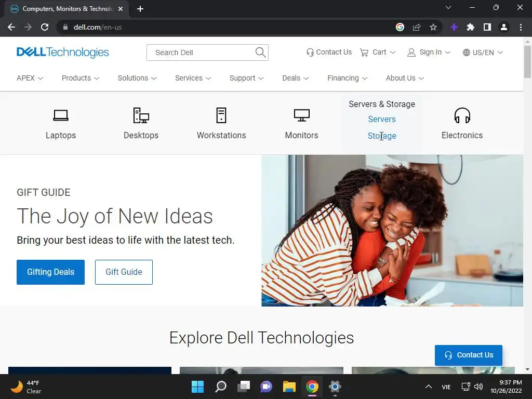Open the network tray icon
The image size is (532, 399).
click(x=465, y=387)
